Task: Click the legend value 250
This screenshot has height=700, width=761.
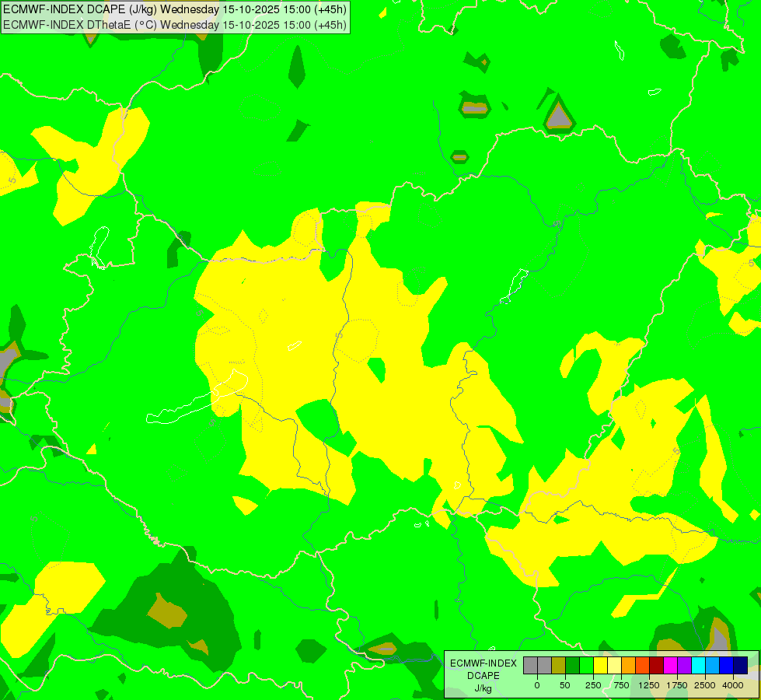Action: (x=593, y=685)
